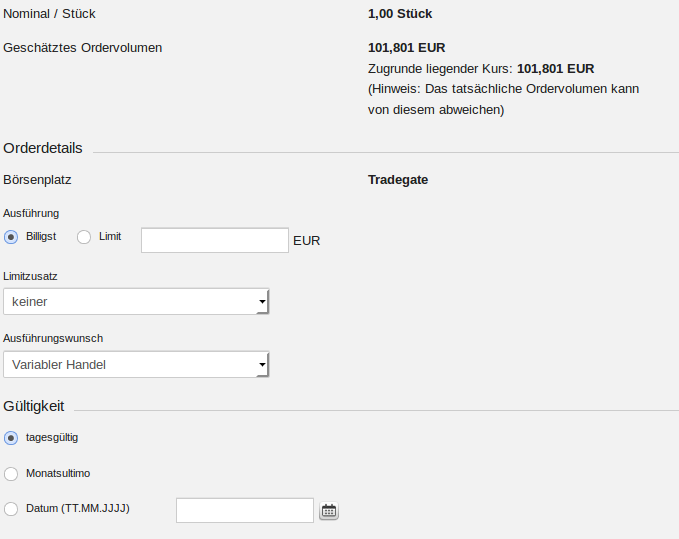The width and height of the screenshot is (679, 539).
Task: Click the Geschätztes Ordervolumen label
Action: [83, 47]
